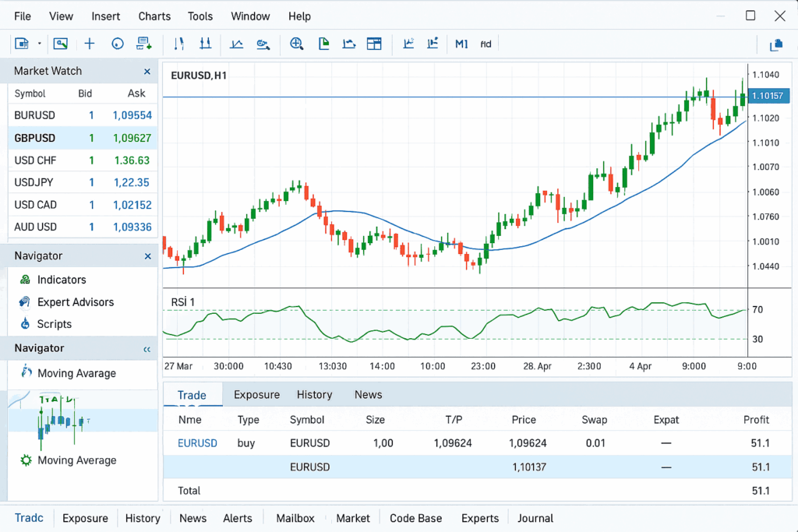
Task: Open dropdown arrow next to new chart icon
Action: pos(40,44)
